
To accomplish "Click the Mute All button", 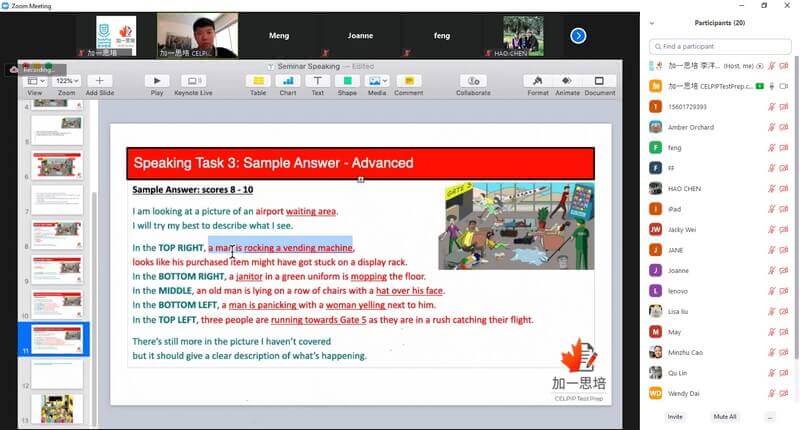I will point(725,416).
